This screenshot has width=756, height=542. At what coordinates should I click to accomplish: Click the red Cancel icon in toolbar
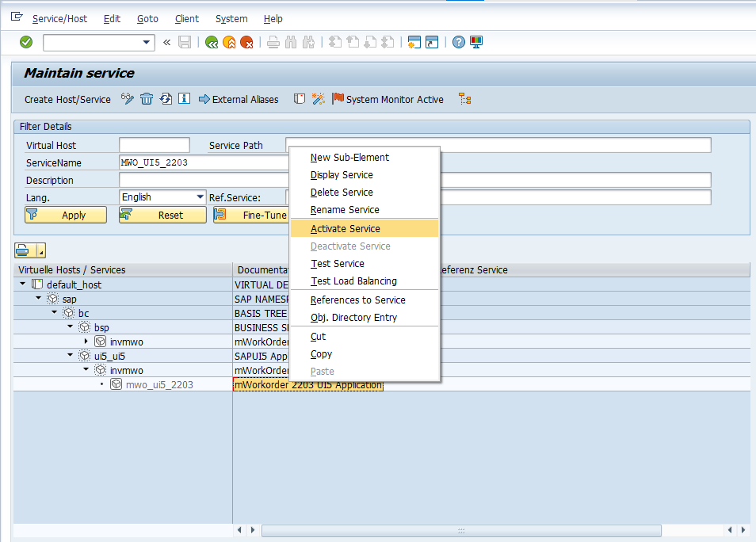pyautogui.click(x=246, y=42)
